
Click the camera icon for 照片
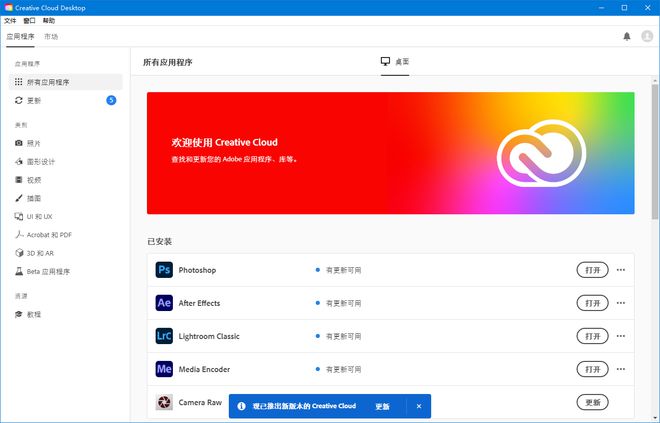[x=19, y=143]
